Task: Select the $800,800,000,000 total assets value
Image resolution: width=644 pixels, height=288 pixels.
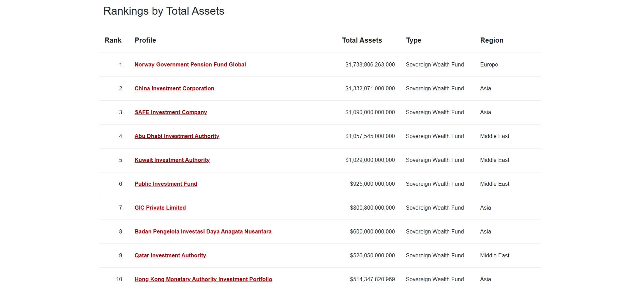Action: (372, 208)
